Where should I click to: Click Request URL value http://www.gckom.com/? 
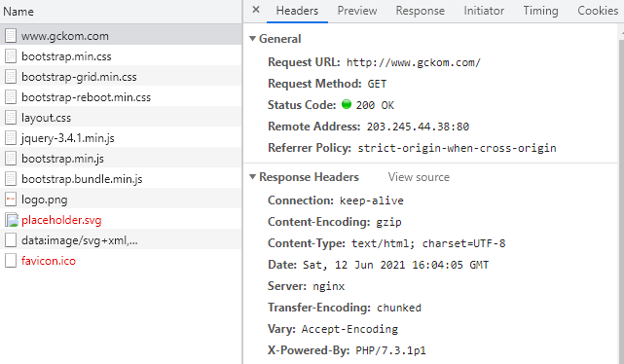[414, 62]
